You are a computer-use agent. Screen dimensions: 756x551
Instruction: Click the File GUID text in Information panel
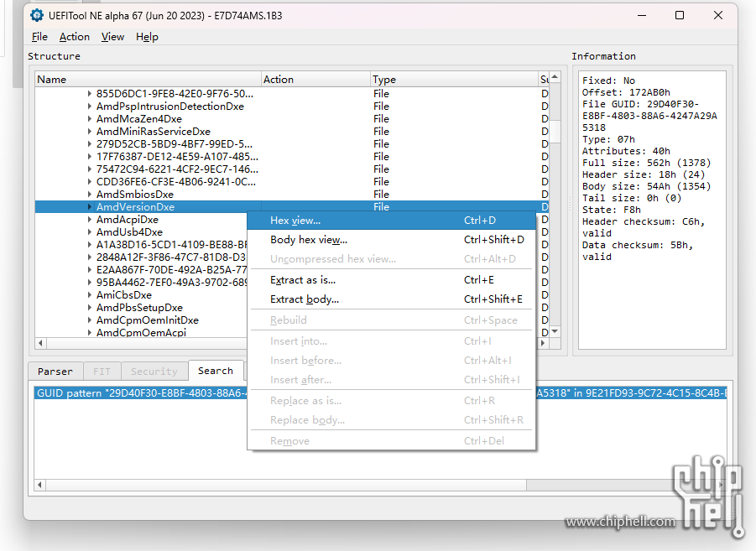pos(649,116)
